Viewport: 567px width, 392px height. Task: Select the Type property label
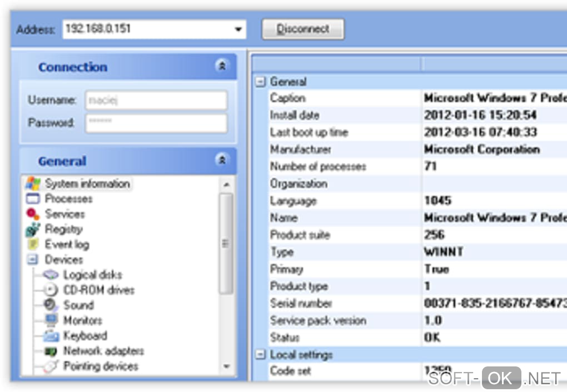[x=282, y=252]
